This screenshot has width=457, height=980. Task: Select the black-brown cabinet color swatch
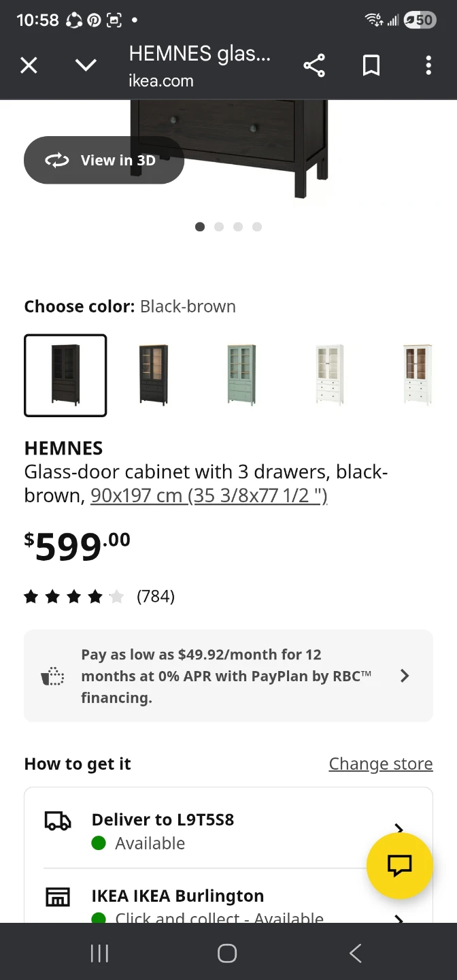click(65, 375)
